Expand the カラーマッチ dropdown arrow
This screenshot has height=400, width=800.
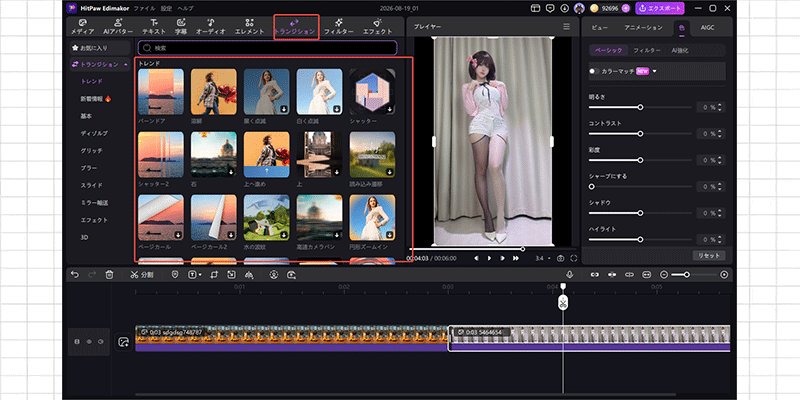(x=655, y=71)
